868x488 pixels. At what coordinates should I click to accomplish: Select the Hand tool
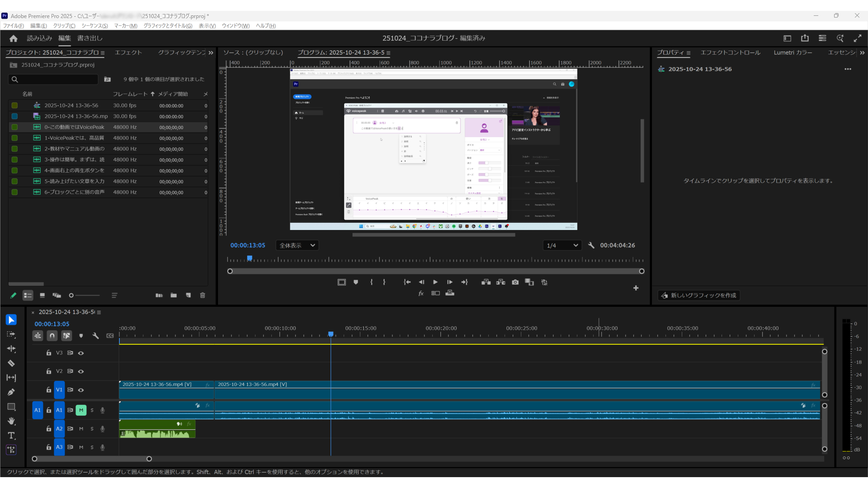click(11, 421)
